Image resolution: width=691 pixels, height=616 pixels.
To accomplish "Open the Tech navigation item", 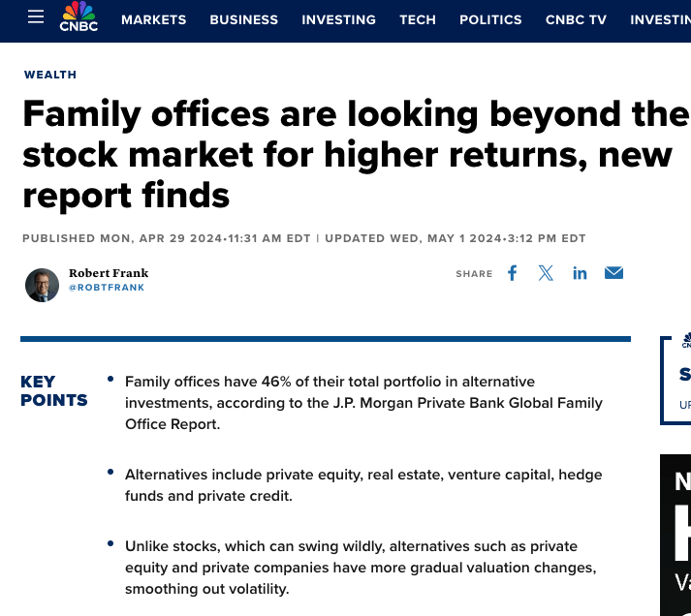I will (x=418, y=19).
